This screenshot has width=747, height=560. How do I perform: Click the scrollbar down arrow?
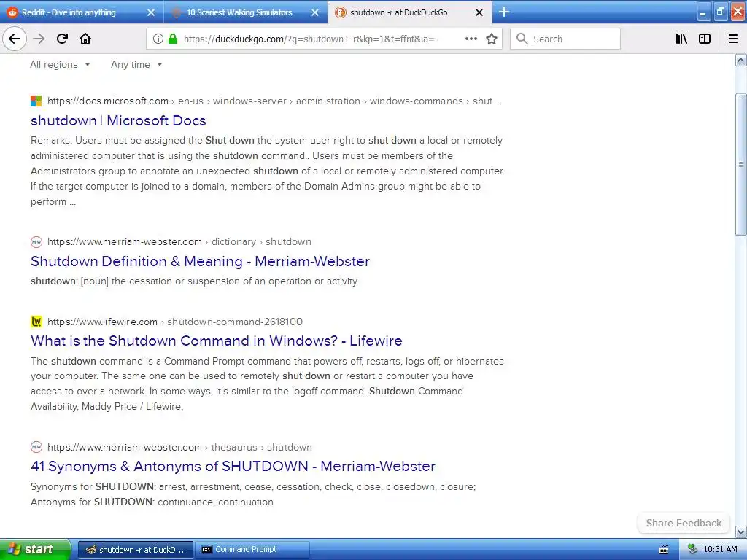click(741, 532)
